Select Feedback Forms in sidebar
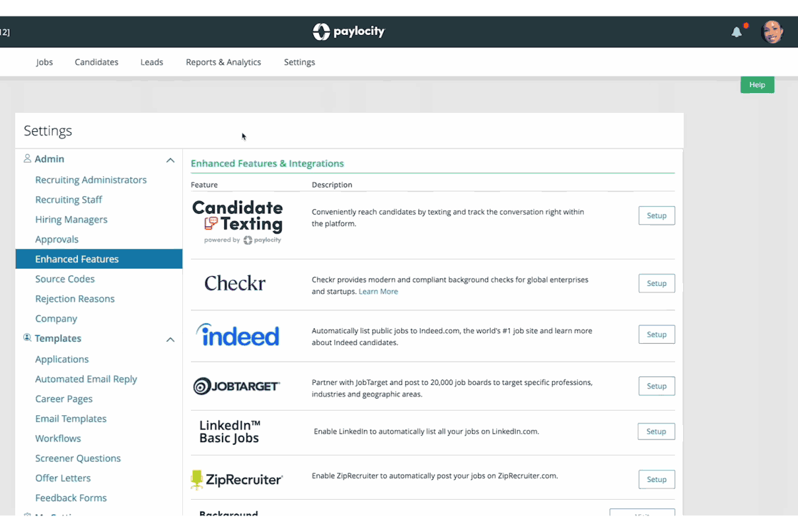 click(x=71, y=498)
